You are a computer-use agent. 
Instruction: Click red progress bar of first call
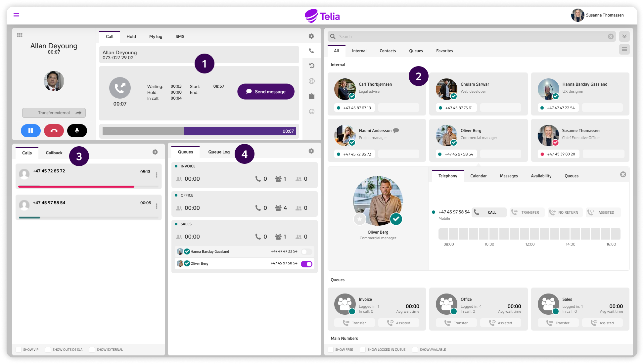point(76,187)
